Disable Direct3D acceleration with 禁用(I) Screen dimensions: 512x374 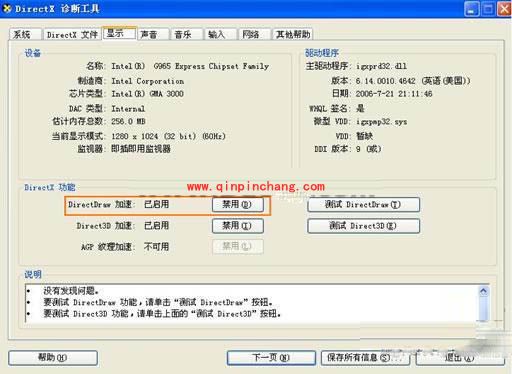pyautogui.click(x=237, y=226)
